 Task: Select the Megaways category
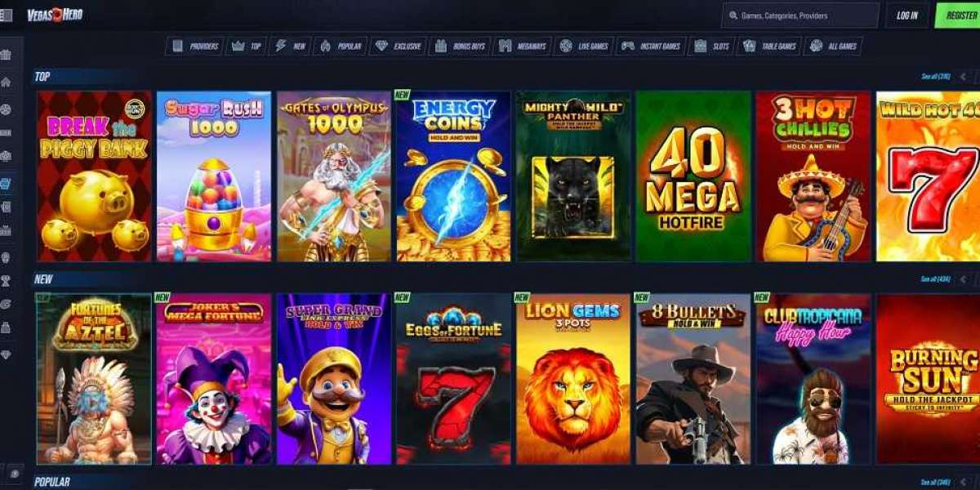point(523,47)
